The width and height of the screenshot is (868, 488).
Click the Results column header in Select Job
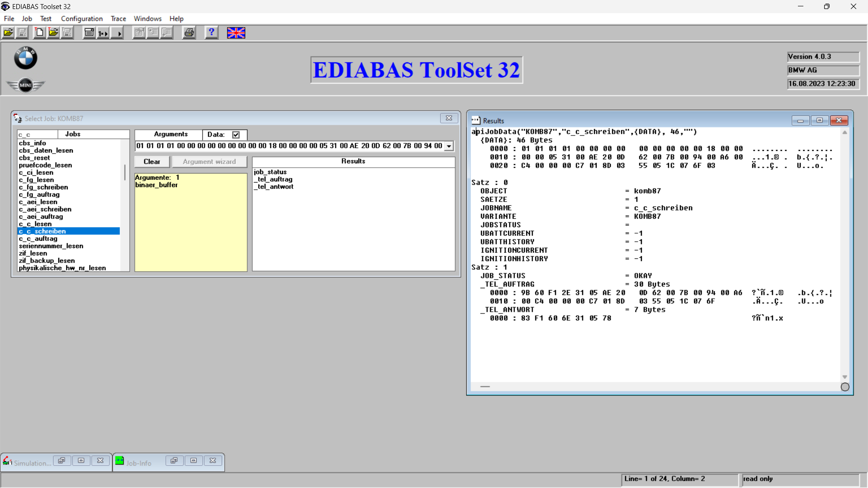(x=353, y=161)
